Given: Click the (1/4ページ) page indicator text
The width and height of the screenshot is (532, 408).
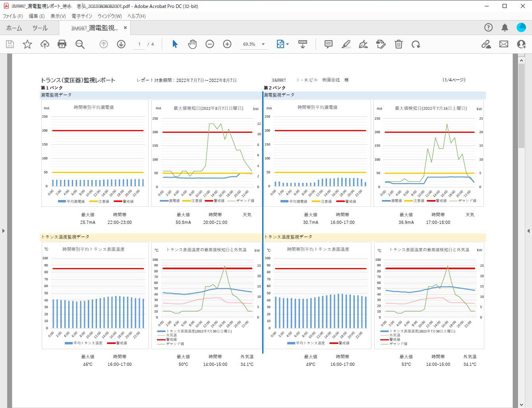Looking at the screenshot, I should [454, 80].
